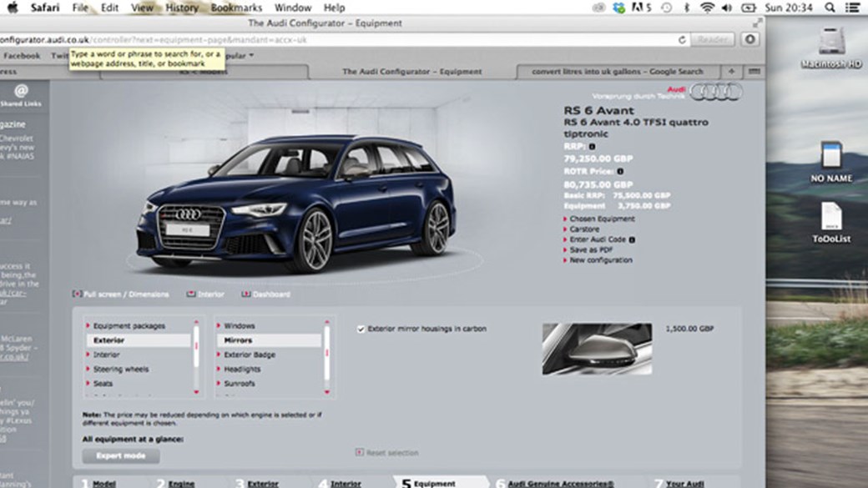Viewport: 868px width, 488px height.
Task: Open the Bookmarks menu
Action: coord(236,8)
